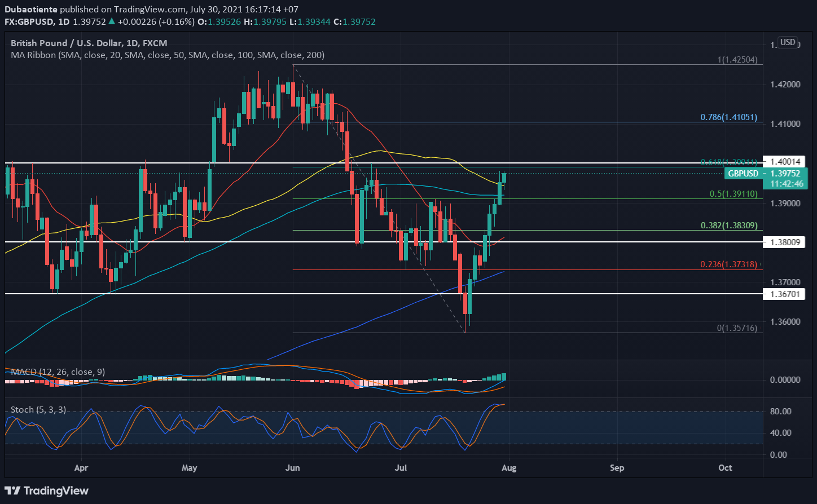This screenshot has height=504, width=817.
Task: Click the close value C:1.39752
Action: [x=354, y=21]
